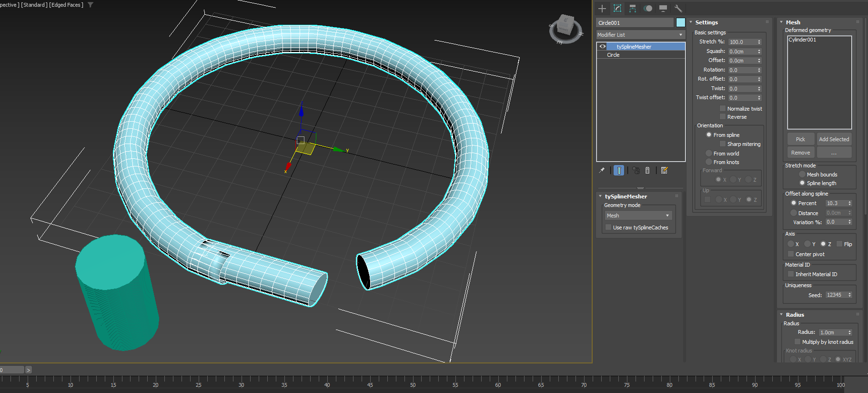The width and height of the screenshot is (868, 393).
Task: Open the Motion command panel tab
Action: point(648,9)
